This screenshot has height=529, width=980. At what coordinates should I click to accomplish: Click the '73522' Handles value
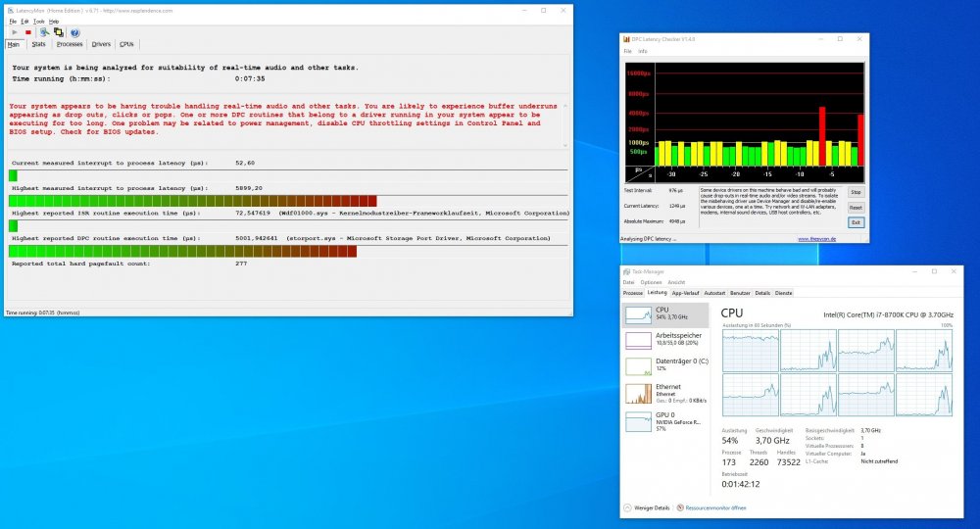click(x=788, y=462)
